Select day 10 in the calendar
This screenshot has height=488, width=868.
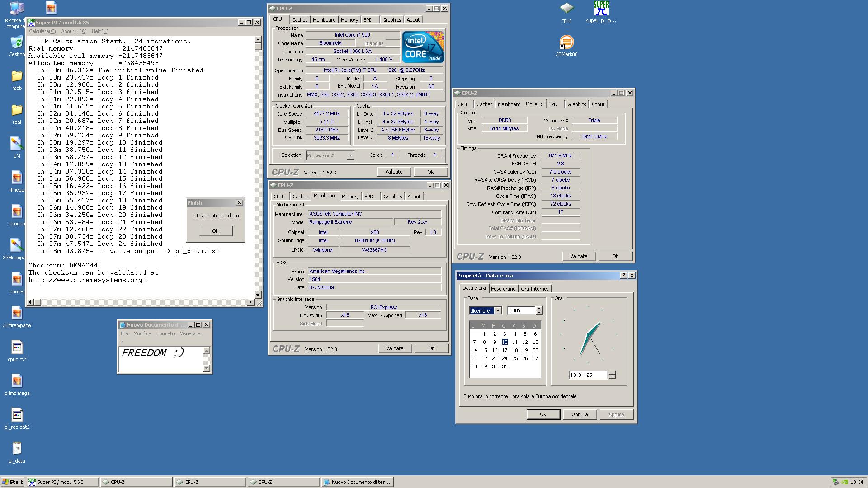tap(505, 342)
